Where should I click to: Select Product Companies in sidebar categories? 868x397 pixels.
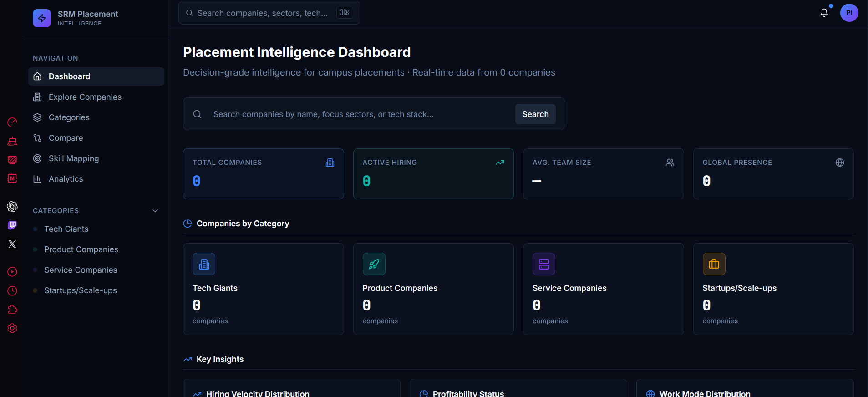[x=96, y=249]
